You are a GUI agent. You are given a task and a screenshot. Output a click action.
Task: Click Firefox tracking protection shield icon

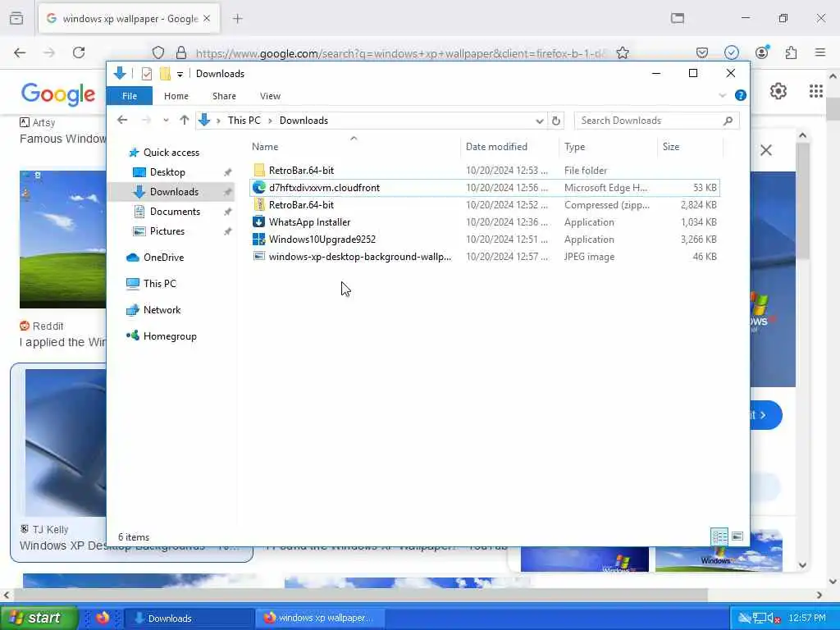(158, 52)
